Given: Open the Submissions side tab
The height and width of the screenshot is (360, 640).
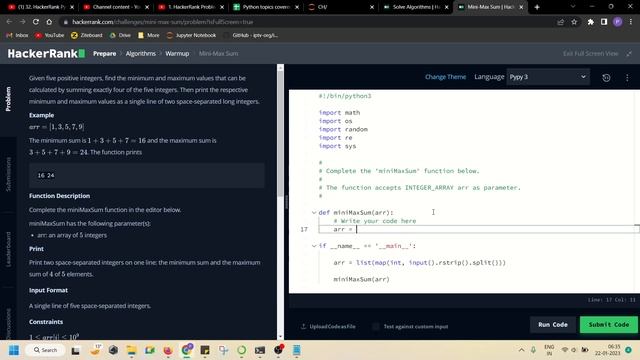Looking at the screenshot, I should [x=8, y=174].
